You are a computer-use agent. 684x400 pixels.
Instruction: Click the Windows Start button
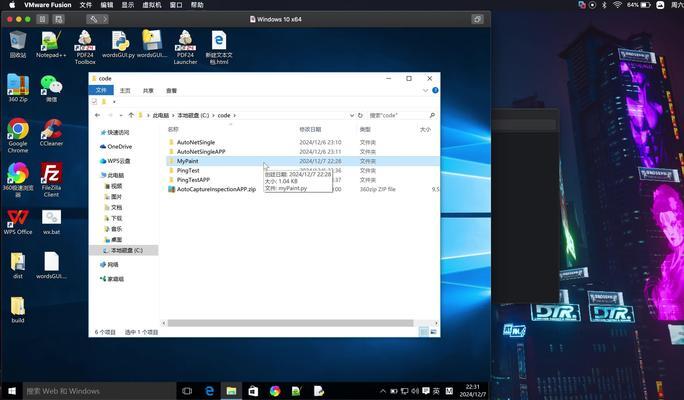pyautogui.click(x=10, y=391)
